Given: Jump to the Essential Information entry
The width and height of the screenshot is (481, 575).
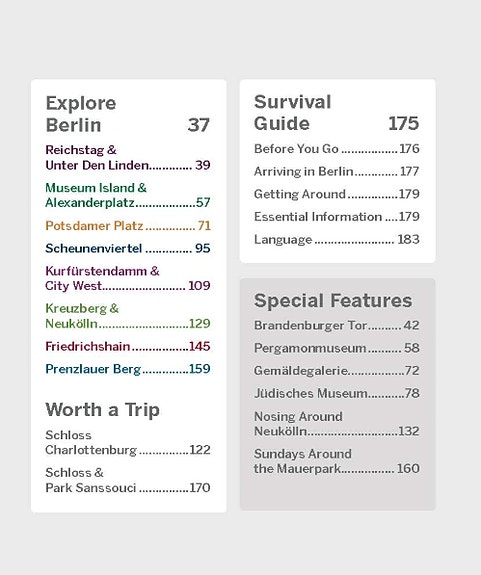Looking at the screenshot, I should pyautogui.click(x=336, y=217).
